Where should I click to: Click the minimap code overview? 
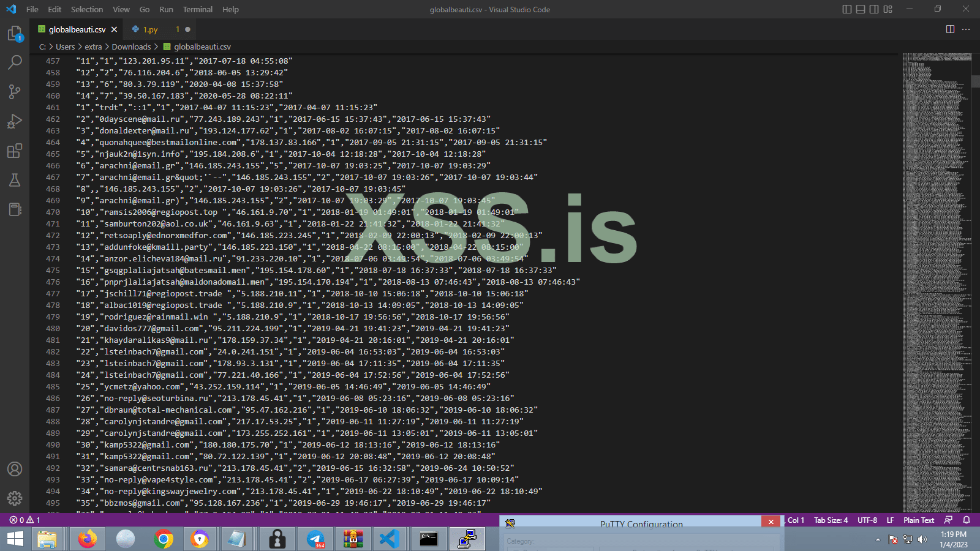(937, 282)
